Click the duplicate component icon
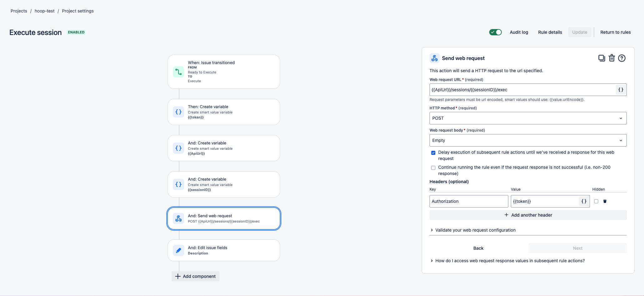The width and height of the screenshot is (644, 296). pos(601,58)
